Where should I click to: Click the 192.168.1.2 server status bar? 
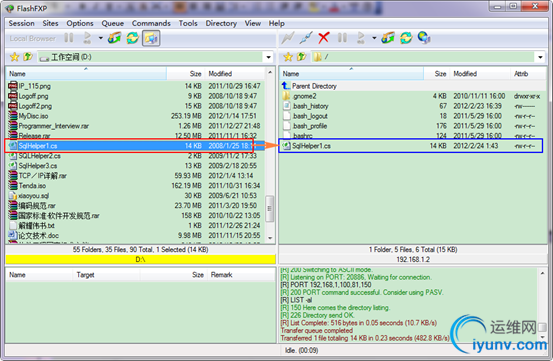tap(413, 259)
